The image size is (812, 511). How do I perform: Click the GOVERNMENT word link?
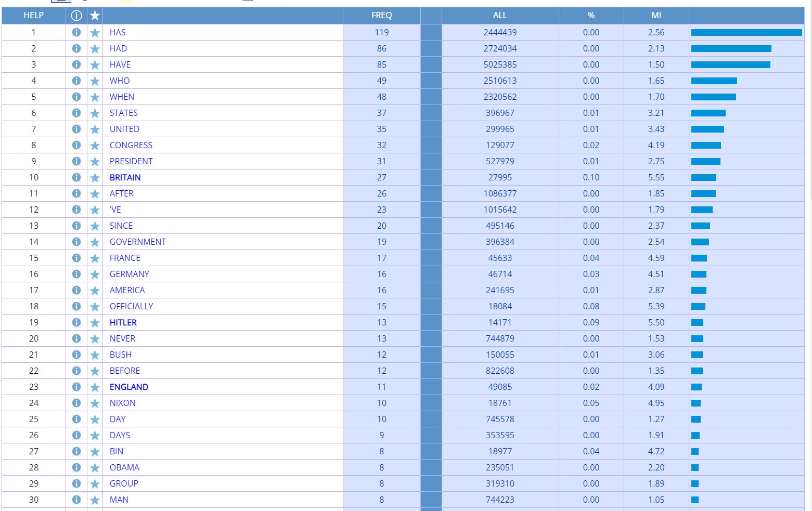click(138, 242)
